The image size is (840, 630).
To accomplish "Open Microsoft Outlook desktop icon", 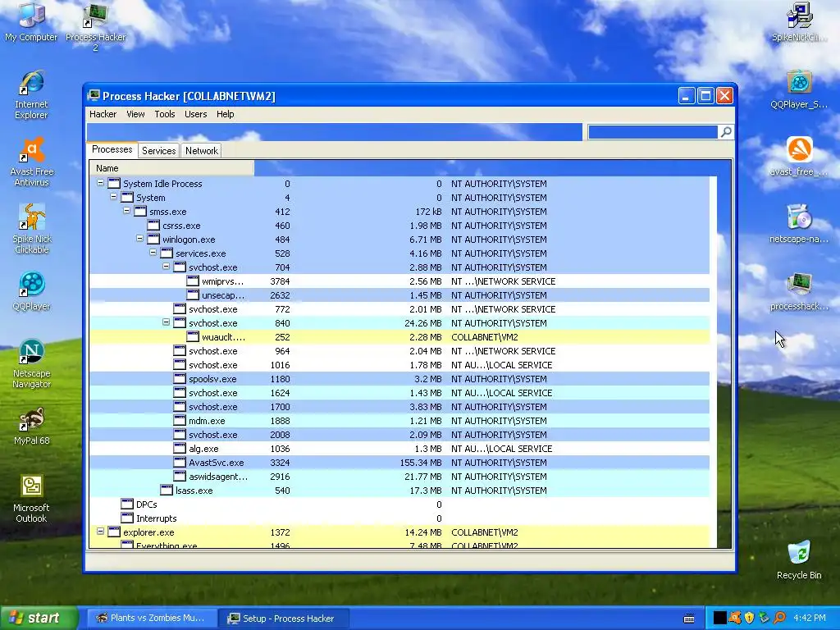I will [31, 499].
